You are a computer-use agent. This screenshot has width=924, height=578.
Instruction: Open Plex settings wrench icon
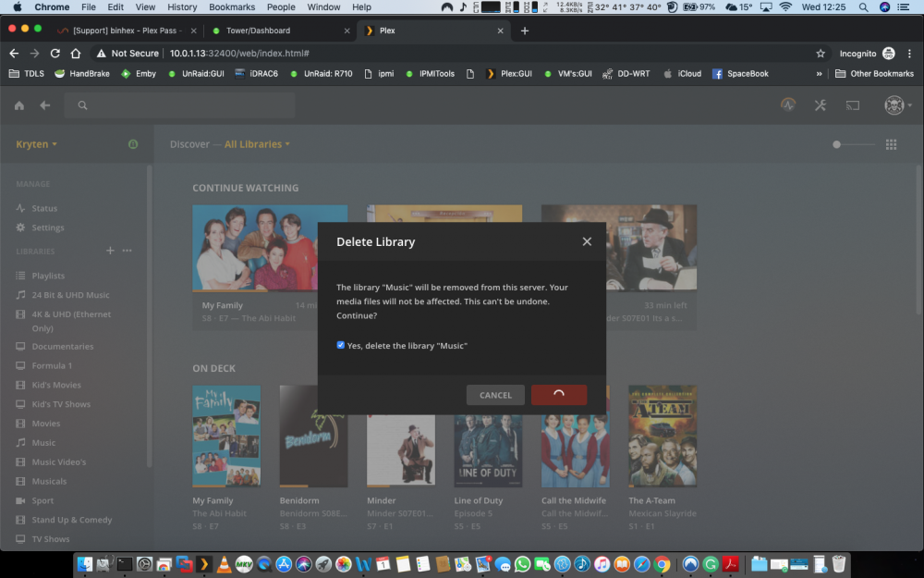pos(821,105)
